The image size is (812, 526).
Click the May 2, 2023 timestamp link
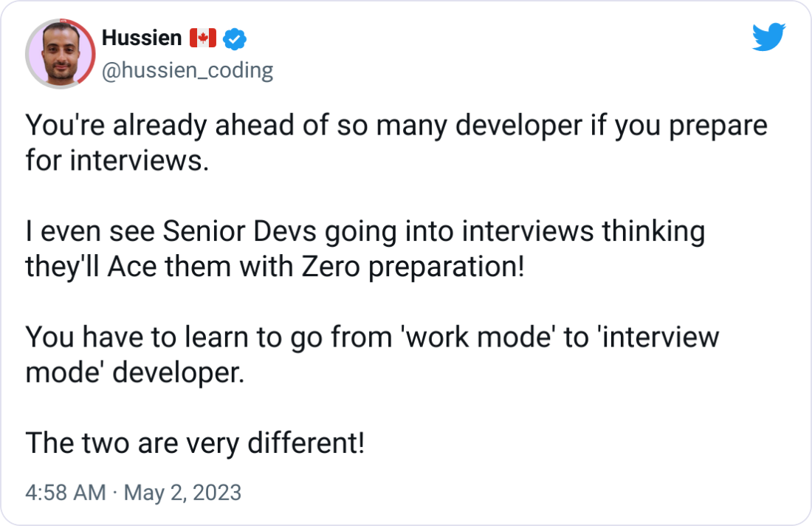click(183, 491)
